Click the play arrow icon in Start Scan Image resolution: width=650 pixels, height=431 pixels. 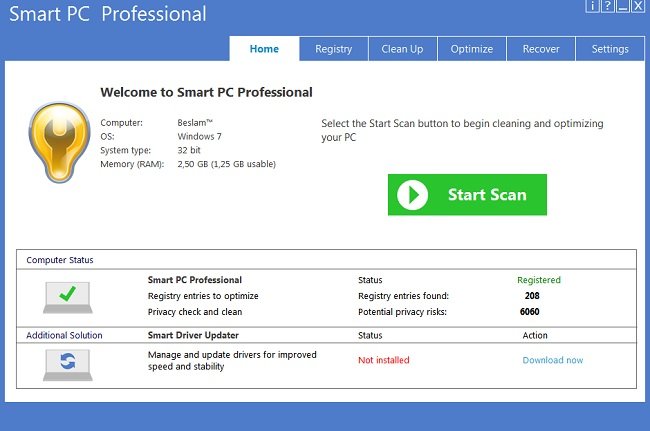coord(412,195)
